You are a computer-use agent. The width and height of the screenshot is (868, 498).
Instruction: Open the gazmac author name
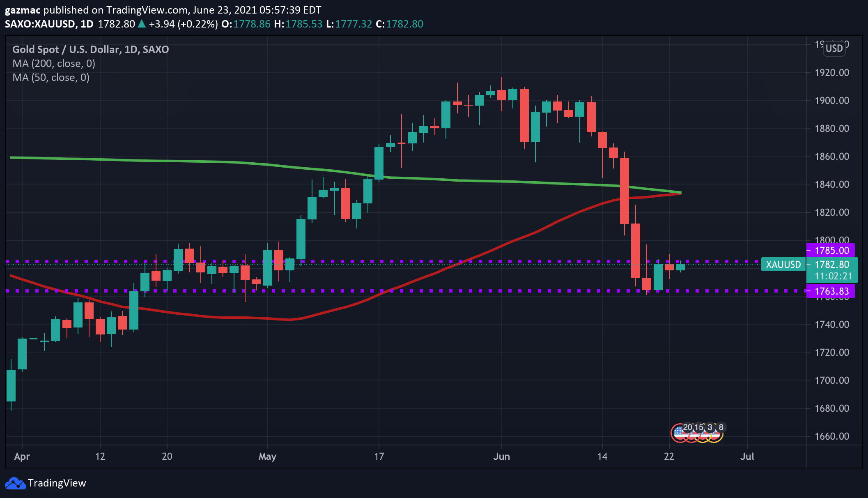(23, 10)
